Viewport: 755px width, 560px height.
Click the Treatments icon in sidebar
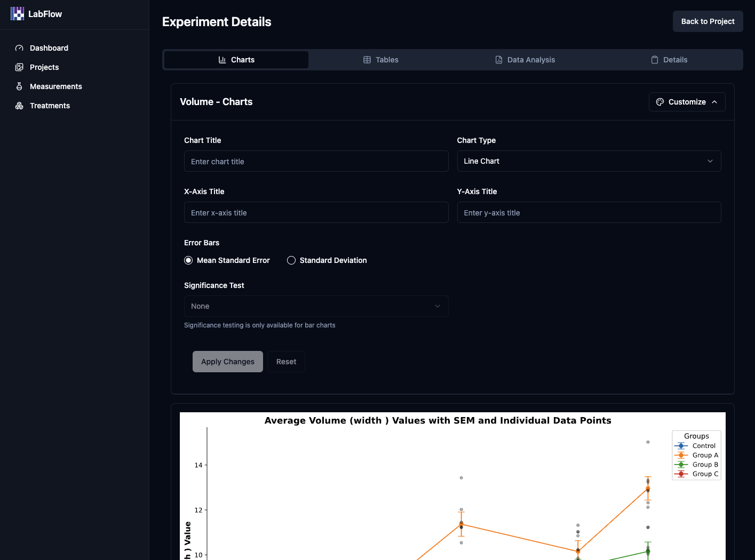[x=19, y=106]
